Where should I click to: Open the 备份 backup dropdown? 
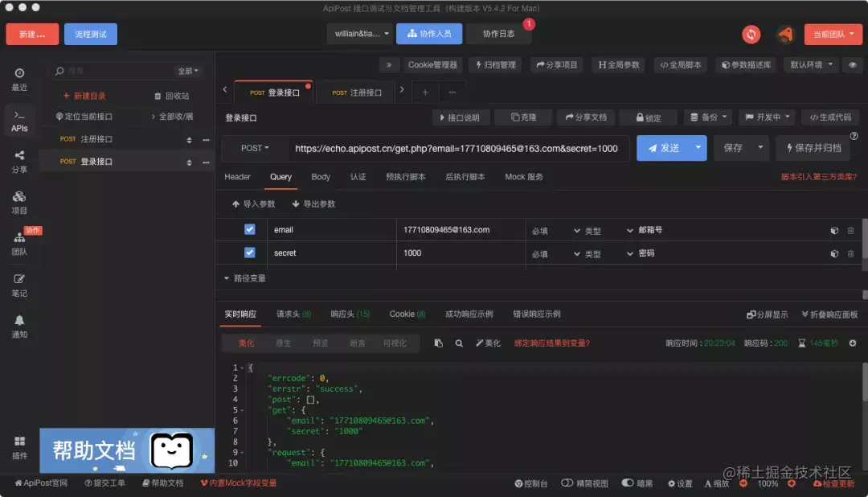(708, 117)
